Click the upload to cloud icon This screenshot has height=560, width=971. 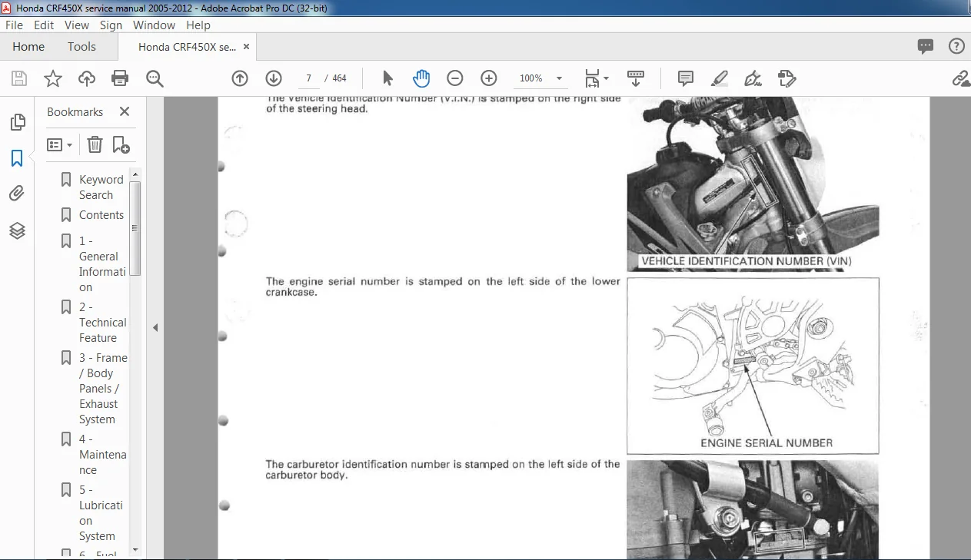pos(87,78)
